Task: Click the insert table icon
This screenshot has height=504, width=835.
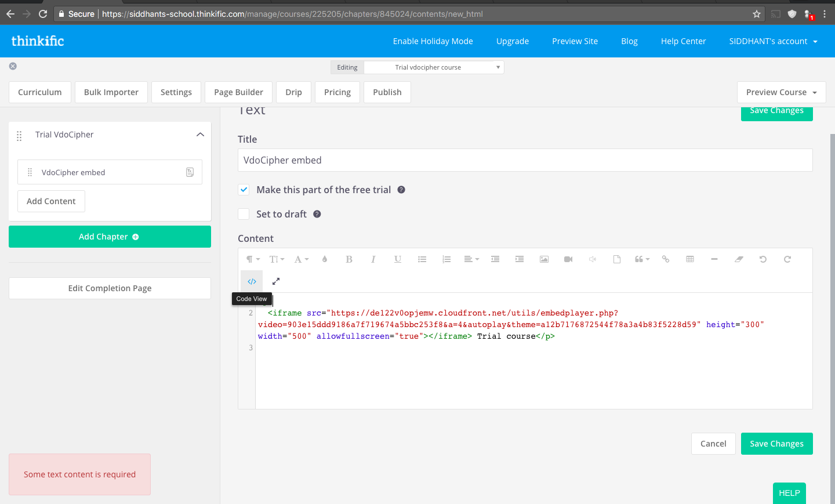Action: click(690, 259)
